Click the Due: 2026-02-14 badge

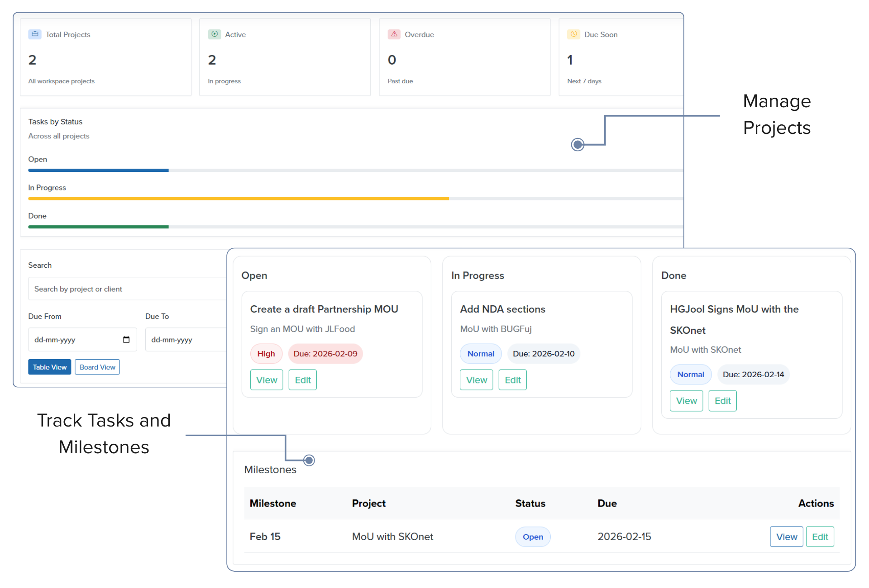(x=753, y=374)
